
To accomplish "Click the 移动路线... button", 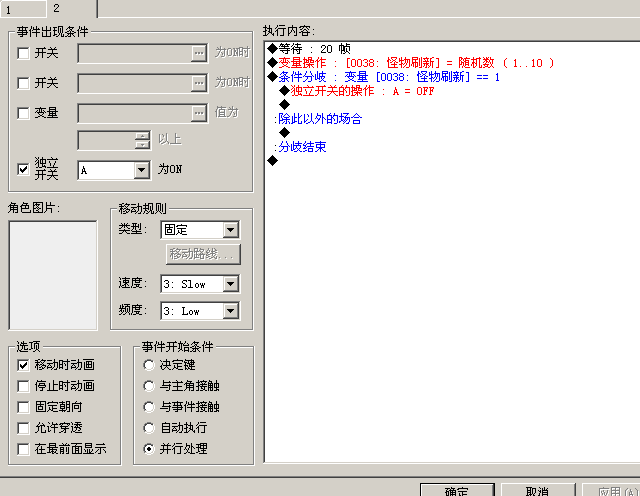I will [x=203, y=254].
